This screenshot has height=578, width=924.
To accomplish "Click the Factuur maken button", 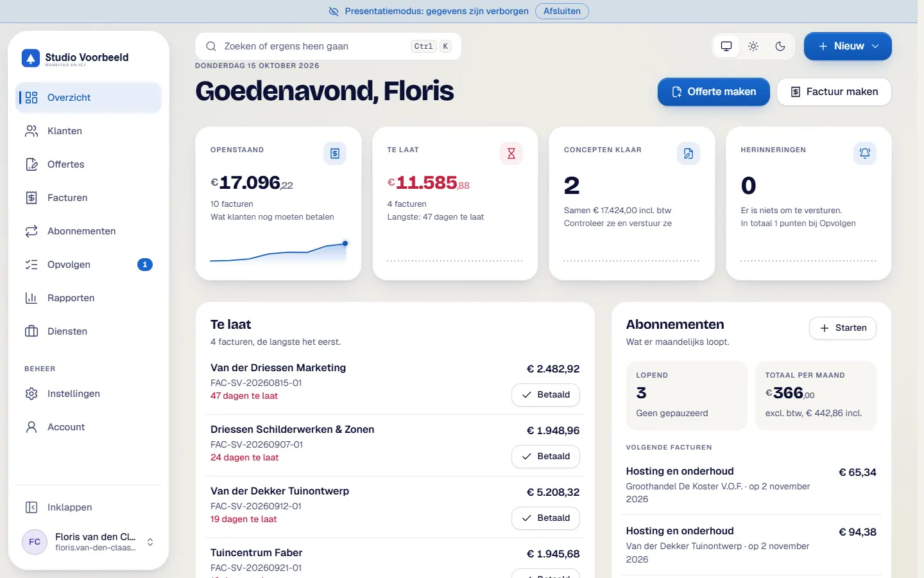I will 834,92.
